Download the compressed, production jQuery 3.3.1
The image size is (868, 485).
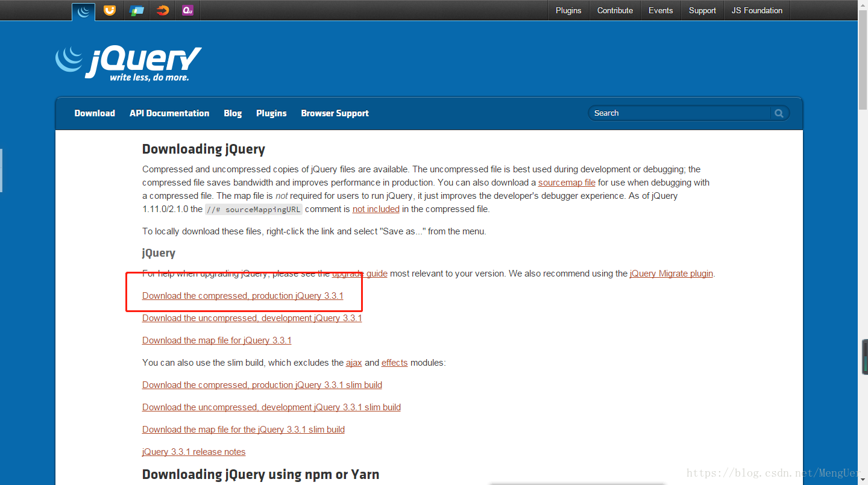(243, 296)
